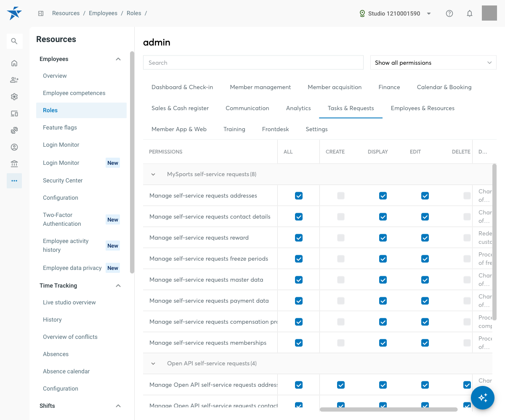The image size is (505, 420).
Task: Click the user avatar in top right
Action: click(489, 13)
